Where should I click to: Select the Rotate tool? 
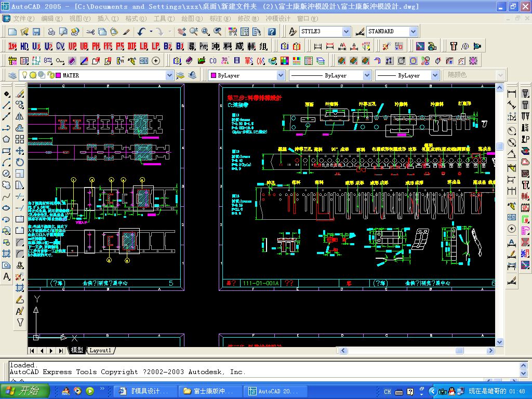[20, 162]
